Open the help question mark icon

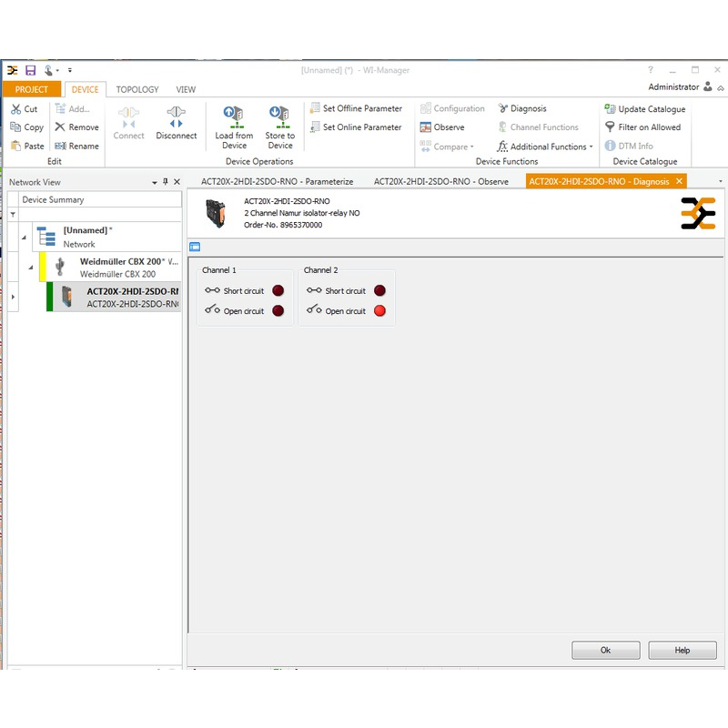pos(651,70)
